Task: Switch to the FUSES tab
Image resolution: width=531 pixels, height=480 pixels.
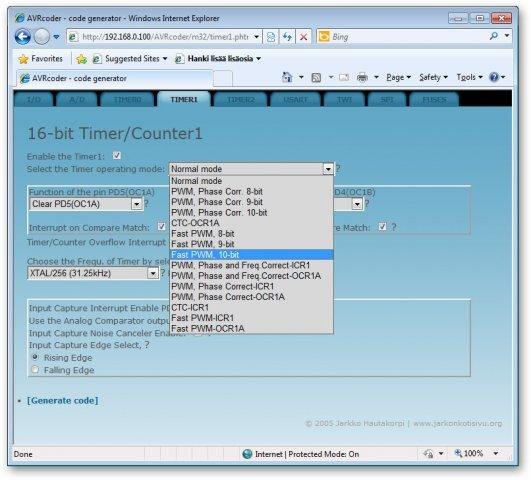Action: [x=434, y=100]
